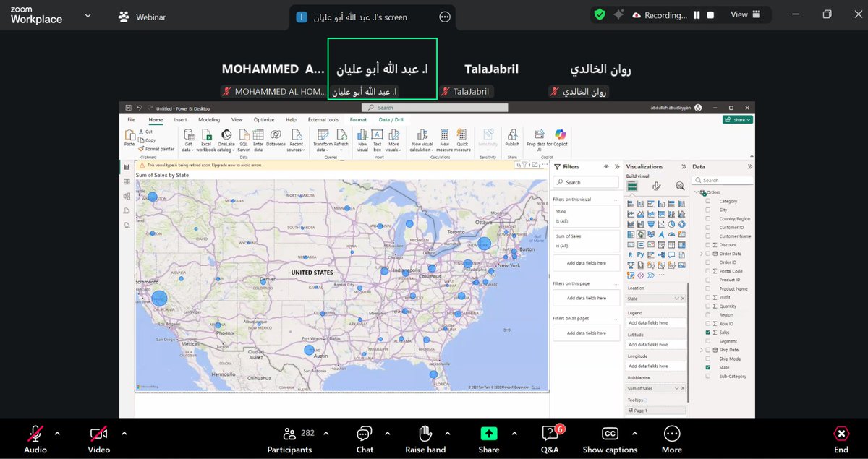The image size is (868, 459).
Task: Collapse the Data pane
Action: click(749, 166)
